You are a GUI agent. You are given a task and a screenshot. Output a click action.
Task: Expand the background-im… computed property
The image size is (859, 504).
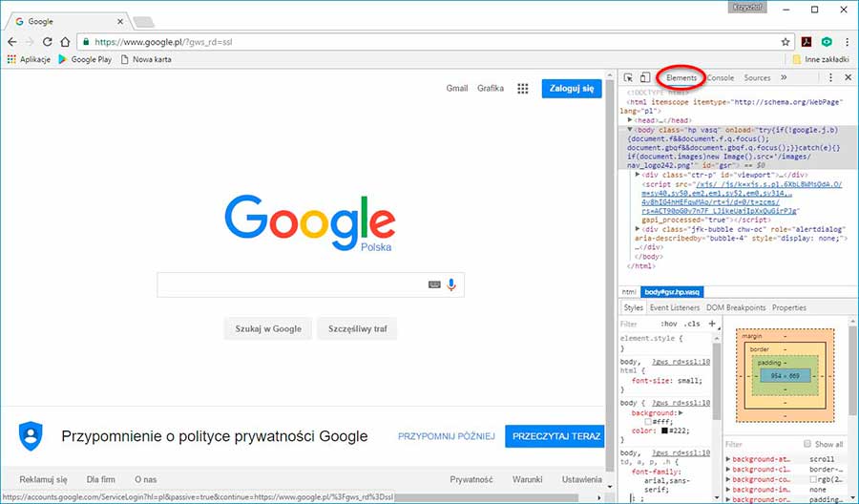point(728,490)
